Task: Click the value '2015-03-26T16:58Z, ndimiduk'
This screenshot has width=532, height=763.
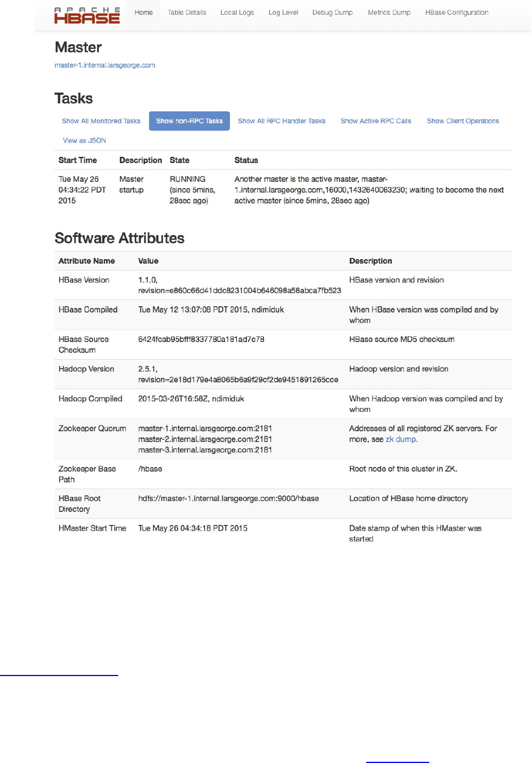Action: pos(191,399)
